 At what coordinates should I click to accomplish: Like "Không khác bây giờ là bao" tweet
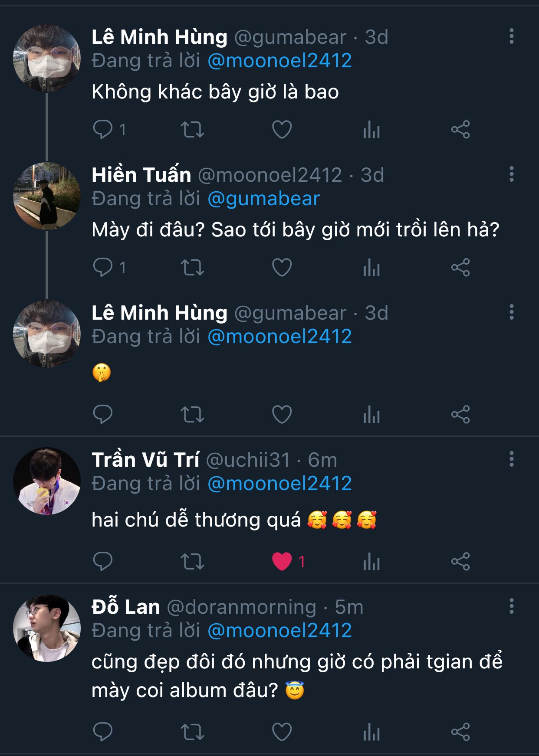click(282, 129)
